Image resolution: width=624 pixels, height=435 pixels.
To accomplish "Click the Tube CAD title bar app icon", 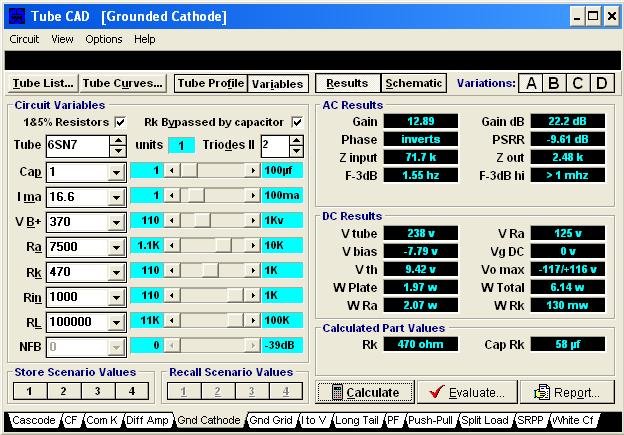I will pyautogui.click(x=17, y=16).
